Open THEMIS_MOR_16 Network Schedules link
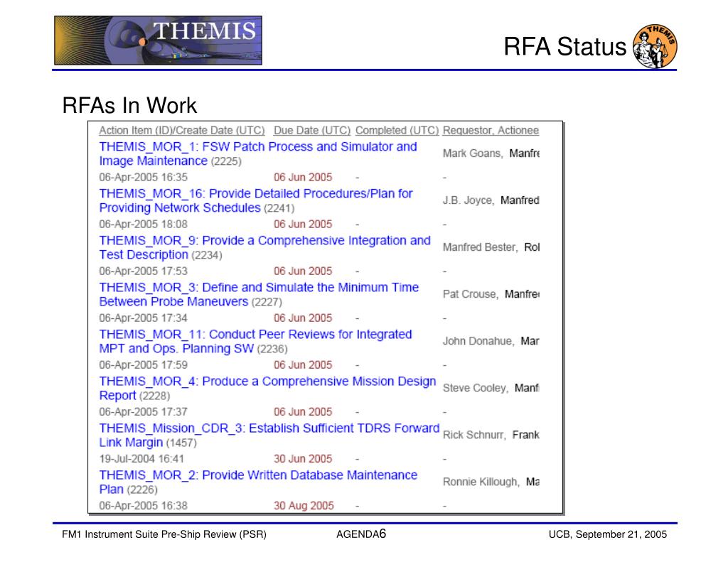This screenshot has height=562, width=728. pos(256,200)
